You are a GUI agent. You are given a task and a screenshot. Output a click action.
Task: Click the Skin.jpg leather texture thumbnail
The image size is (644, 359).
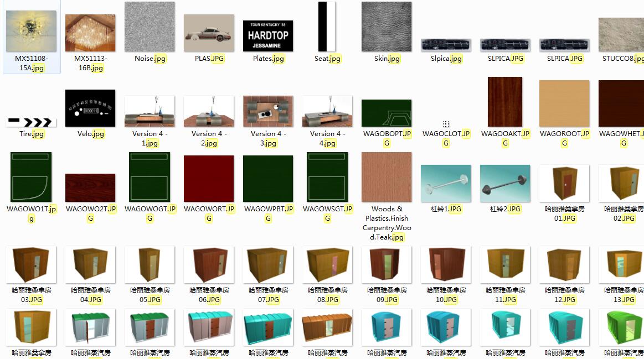point(386,27)
